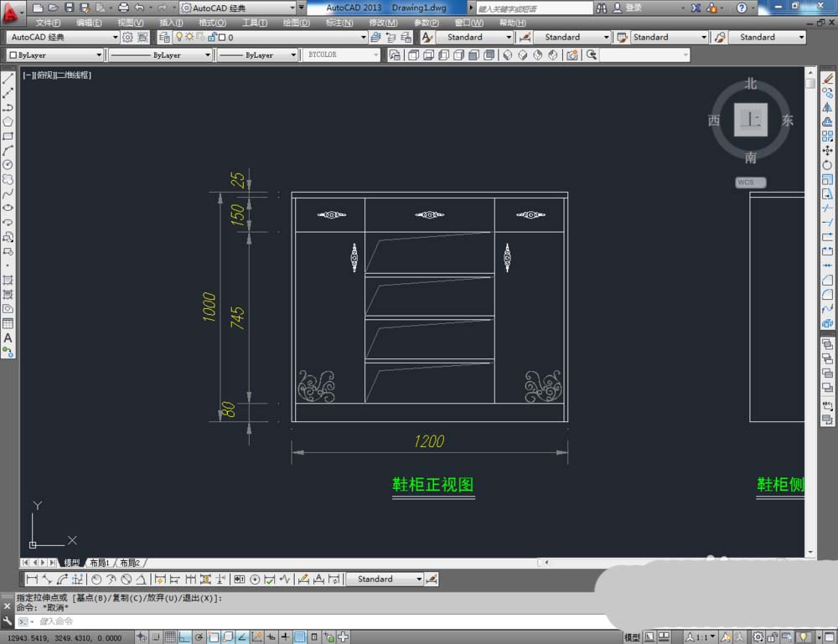Select the Rectangle draw tool
The image size is (838, 644).
click(8, 137)
